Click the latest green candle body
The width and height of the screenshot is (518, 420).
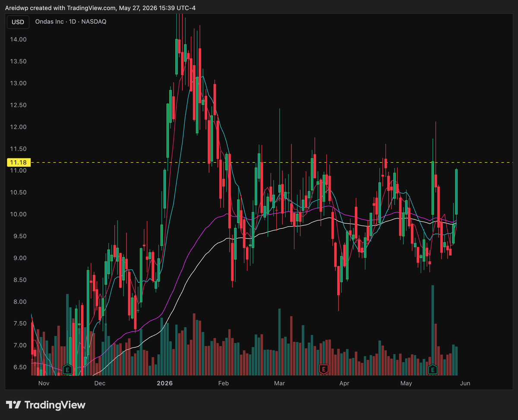pyautogui.click(x=456, y=192)
